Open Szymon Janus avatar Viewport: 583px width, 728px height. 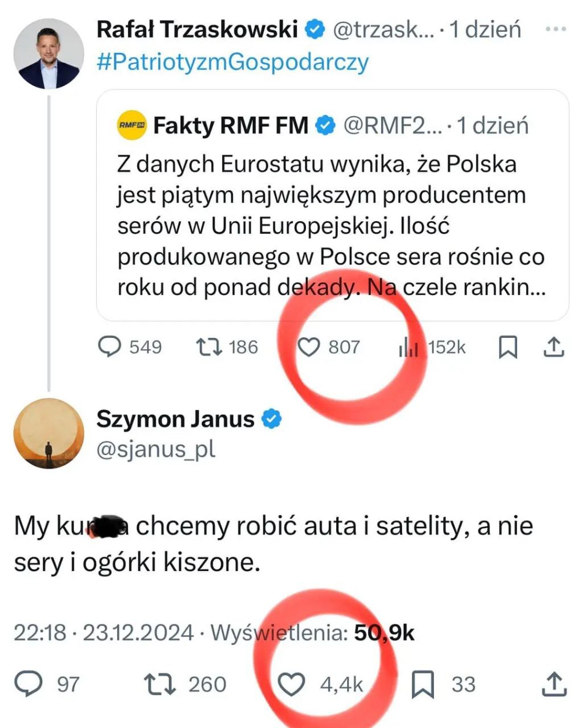[48, 433]
